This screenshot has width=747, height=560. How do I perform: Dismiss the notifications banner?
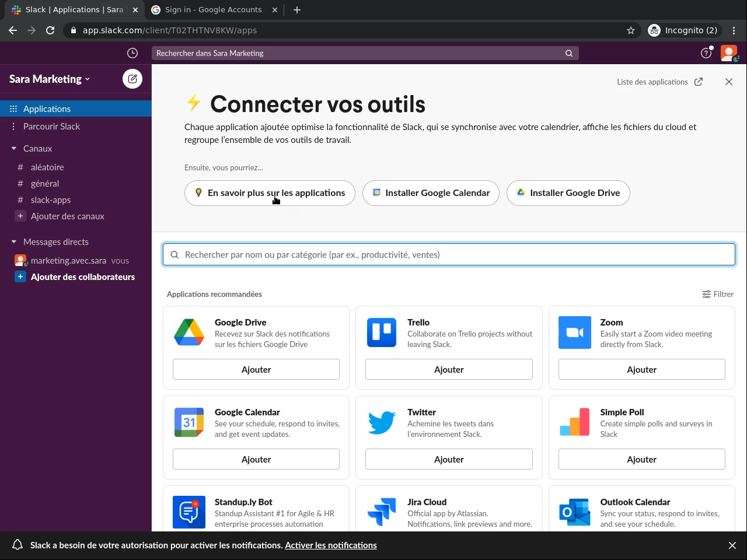click(x=732, y=545)
